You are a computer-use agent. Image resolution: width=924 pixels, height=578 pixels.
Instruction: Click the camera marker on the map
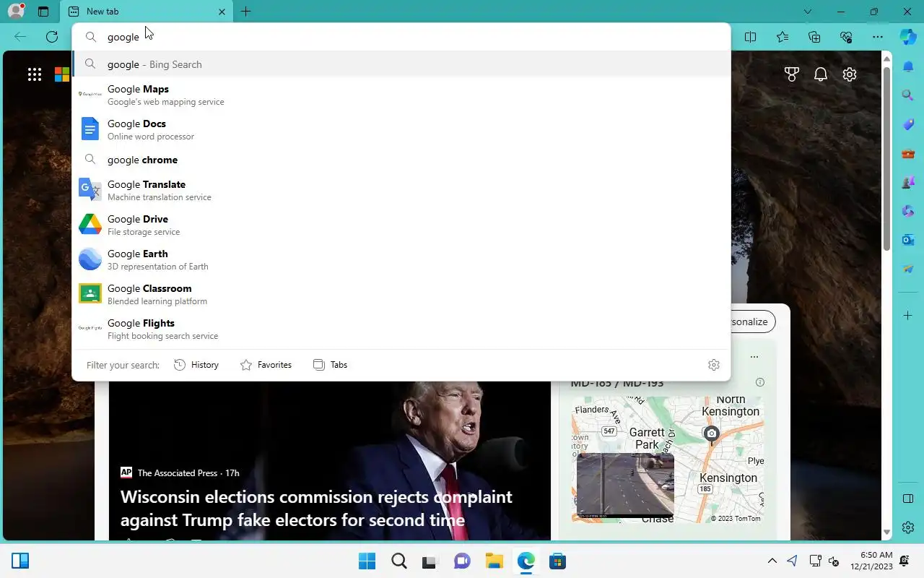click(711, 433)
